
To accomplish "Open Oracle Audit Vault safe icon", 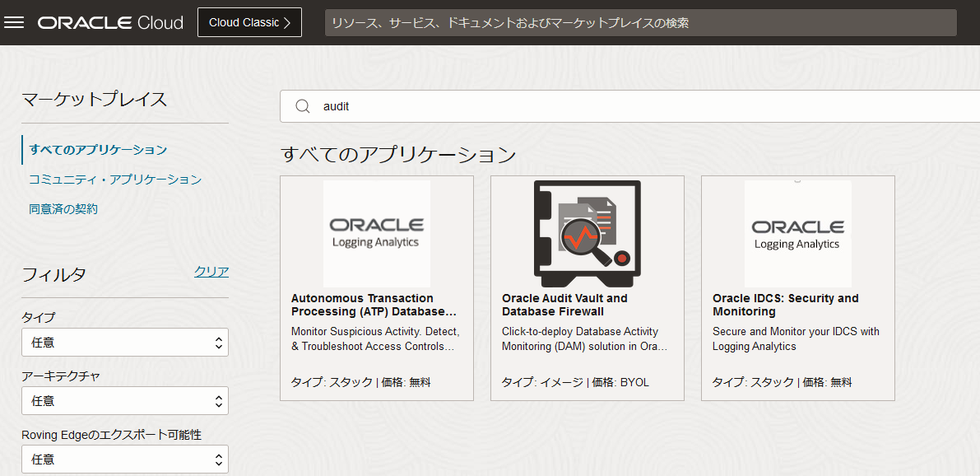I will pyautogui.click(x=587, y=233).
